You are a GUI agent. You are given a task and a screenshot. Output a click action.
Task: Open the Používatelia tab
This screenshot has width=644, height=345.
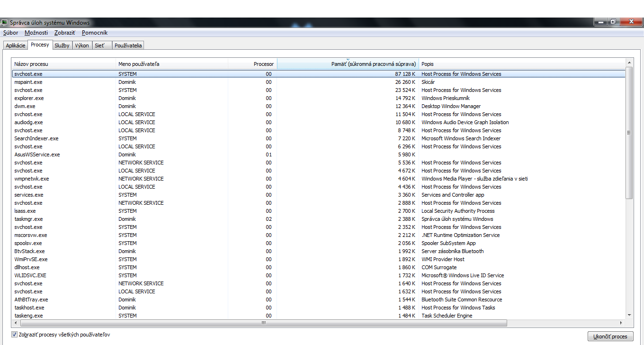coord(128,45)
